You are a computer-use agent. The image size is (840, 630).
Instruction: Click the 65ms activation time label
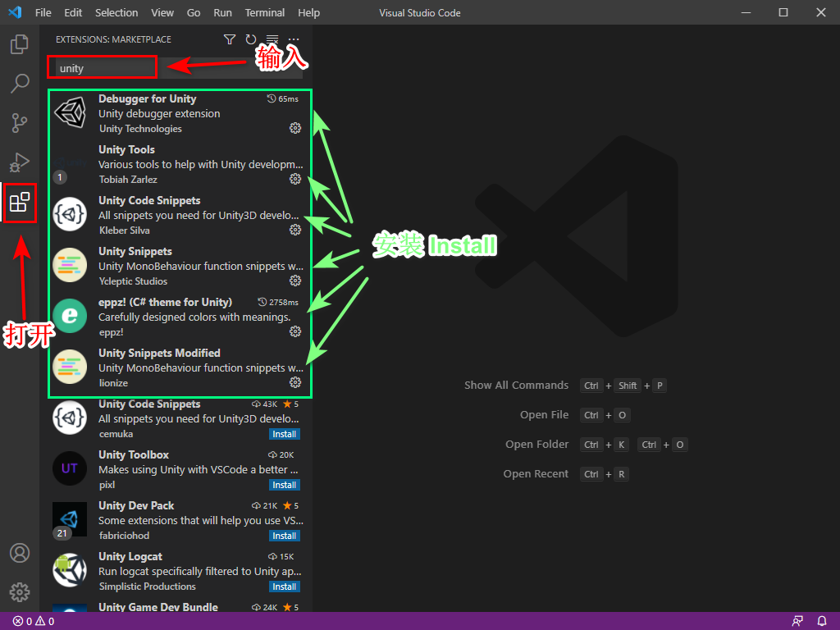pyautogui.click(x=283, y=98)
